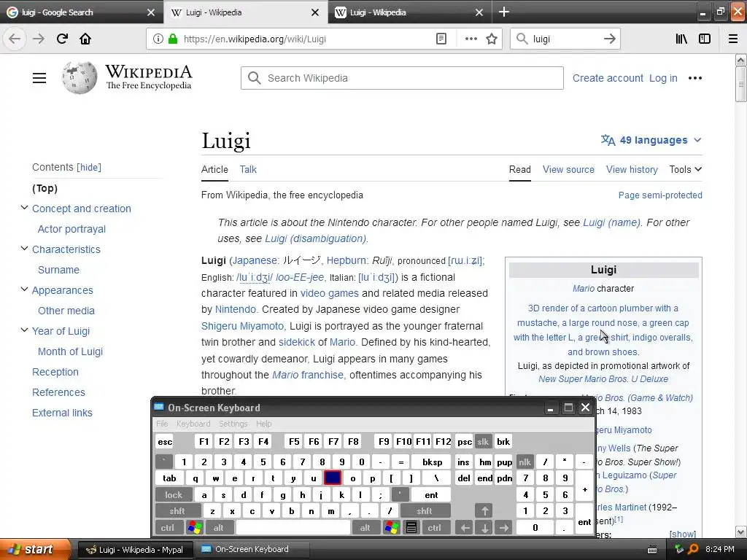747x560 pixels.
Task: Toggle the lock key on On-Screen Keyboard
Action: click(174, 495)
